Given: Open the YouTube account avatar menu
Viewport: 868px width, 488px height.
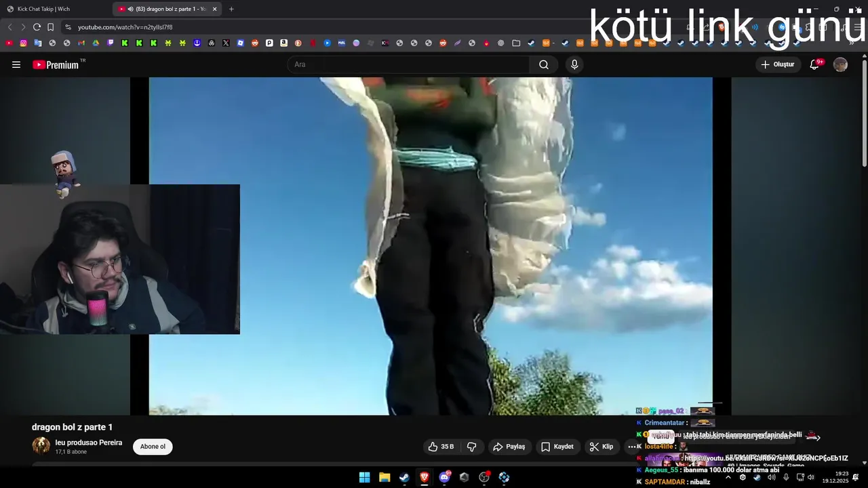Looking at the screenshot, I should click(840, 64).
